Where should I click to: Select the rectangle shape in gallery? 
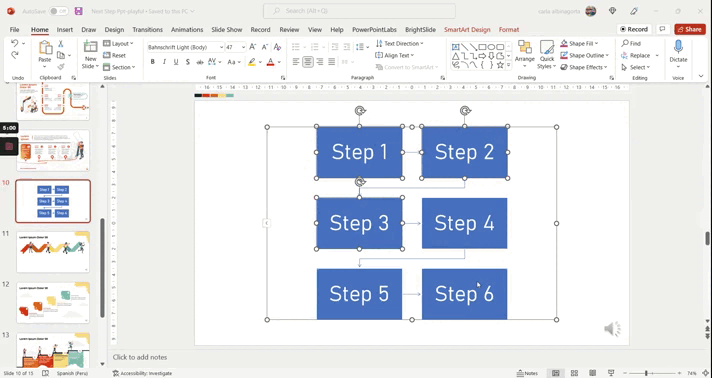pyautogui.click(x=482, y=47)
